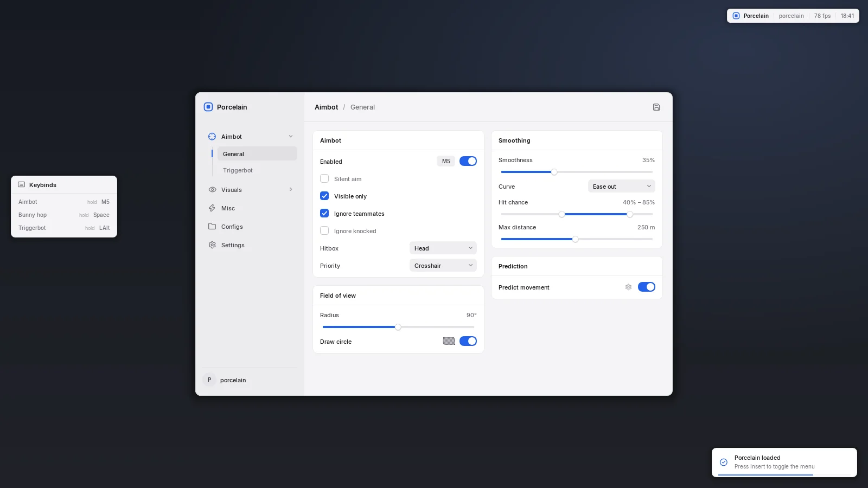Check the Ignore knocked checkbox
This screenshot has width=868, height=488.
(x=324, y=231)
